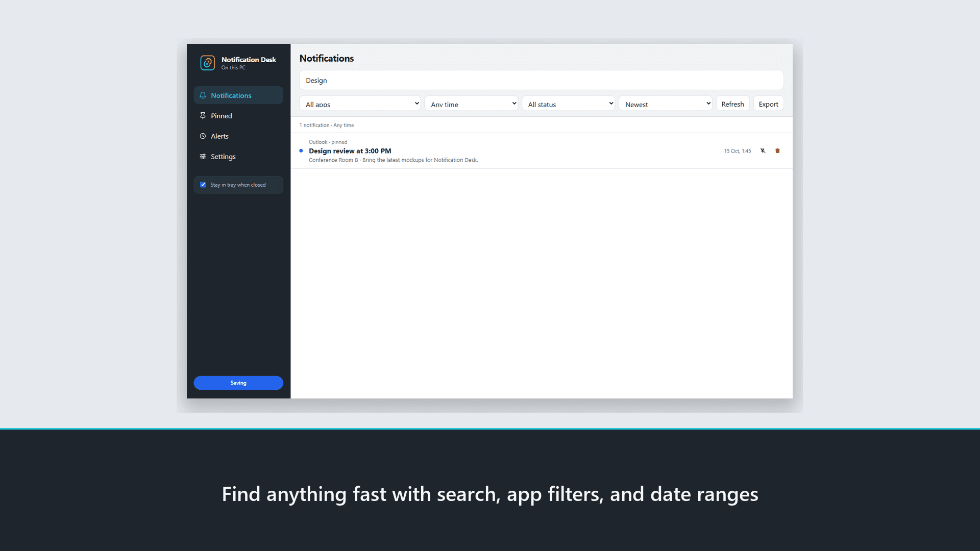Click the blue Saving button
The image size is (980, 551).
238,383
